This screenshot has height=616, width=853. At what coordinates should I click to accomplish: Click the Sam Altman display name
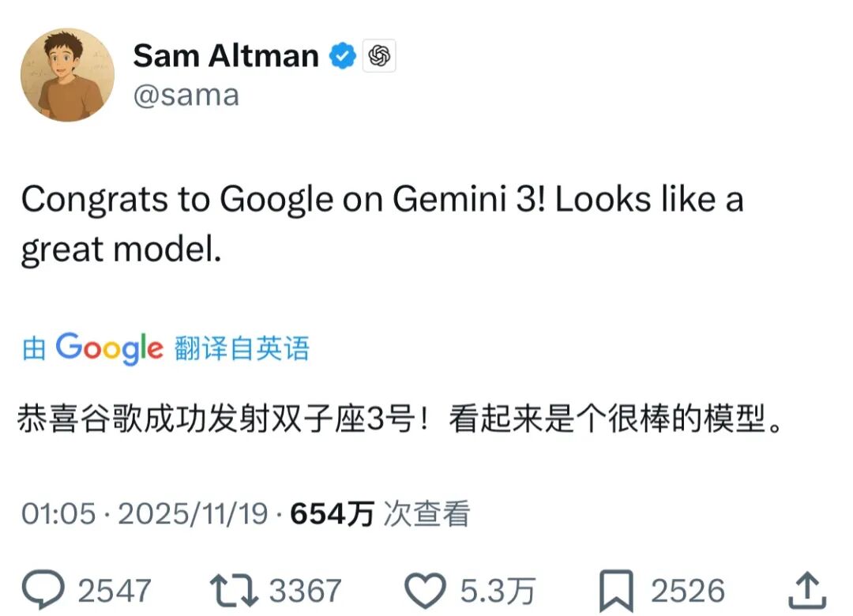pos(225,56)
